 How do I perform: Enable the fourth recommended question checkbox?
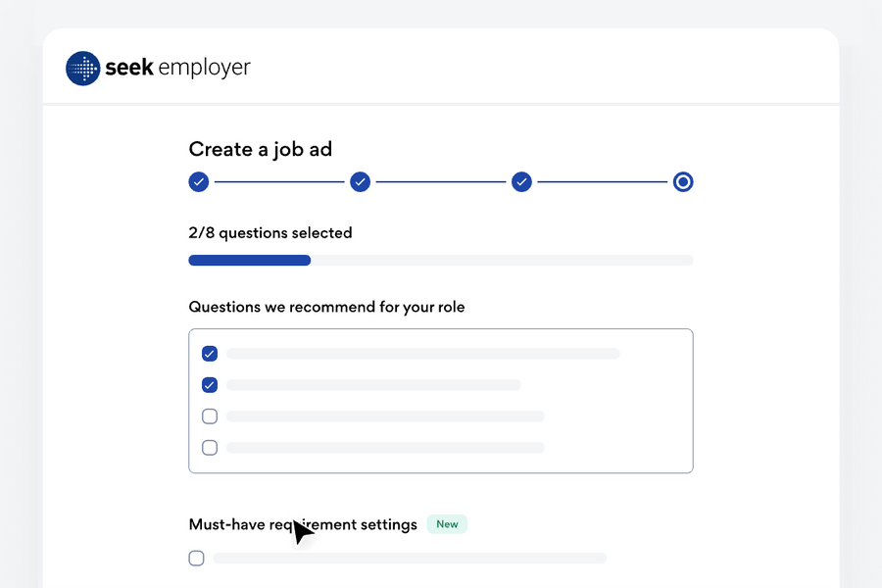[210, 448]
